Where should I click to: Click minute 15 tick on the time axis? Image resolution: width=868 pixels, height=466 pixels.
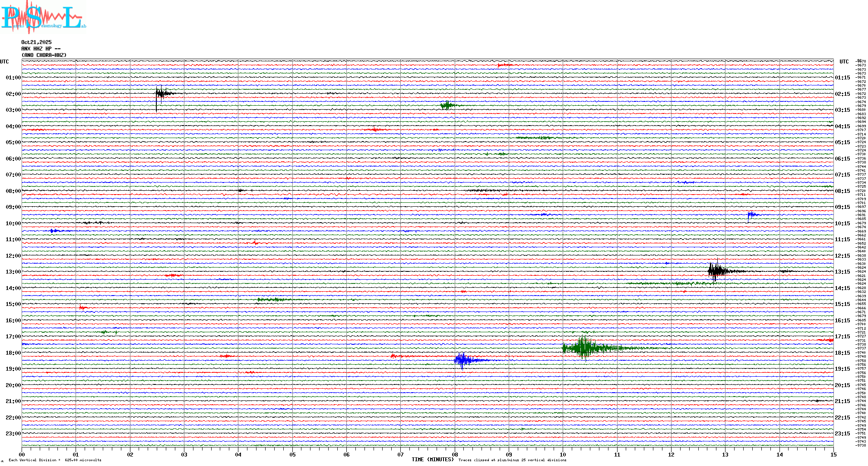coord(833,454)
